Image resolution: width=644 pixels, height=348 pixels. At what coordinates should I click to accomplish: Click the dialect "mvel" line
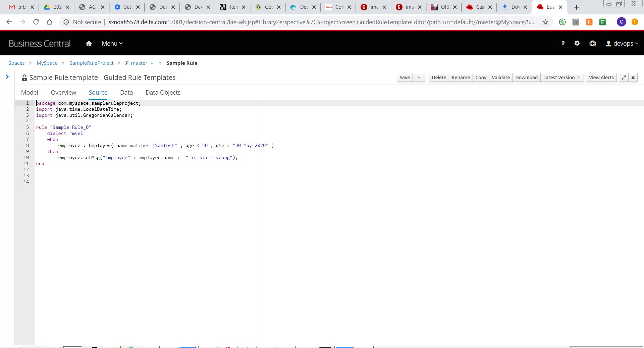click(66, 133)
